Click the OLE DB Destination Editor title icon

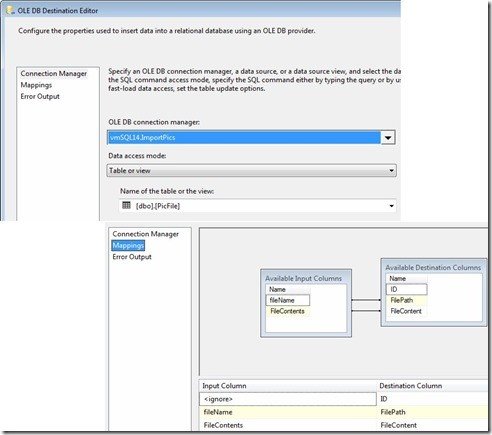click(10, 10)
